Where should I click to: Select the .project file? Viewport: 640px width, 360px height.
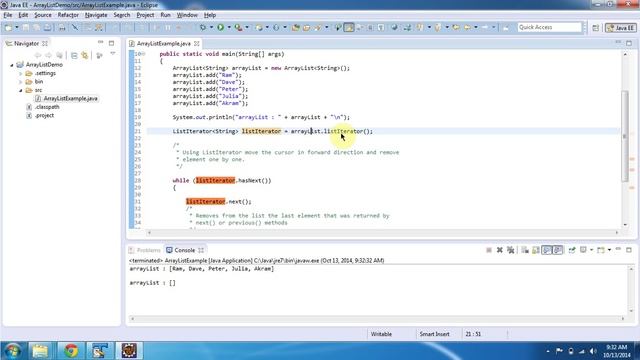click(40, 116)
